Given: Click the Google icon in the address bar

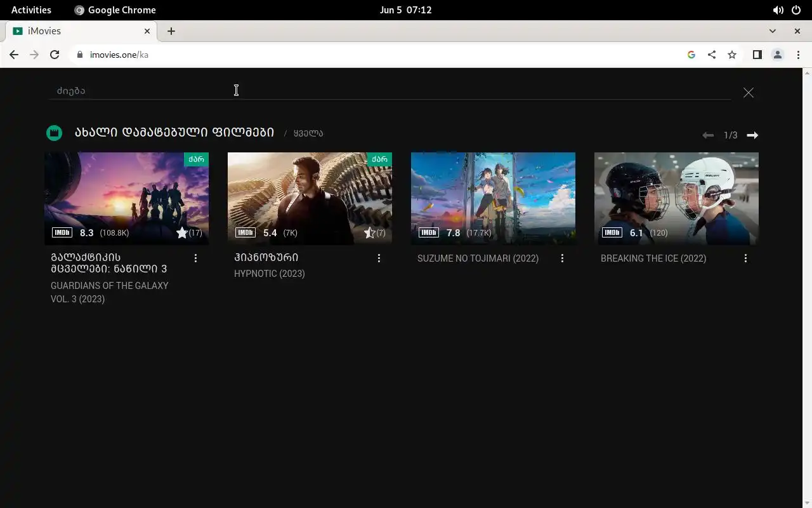Looking at the screenshot, I should coord(691,55).
